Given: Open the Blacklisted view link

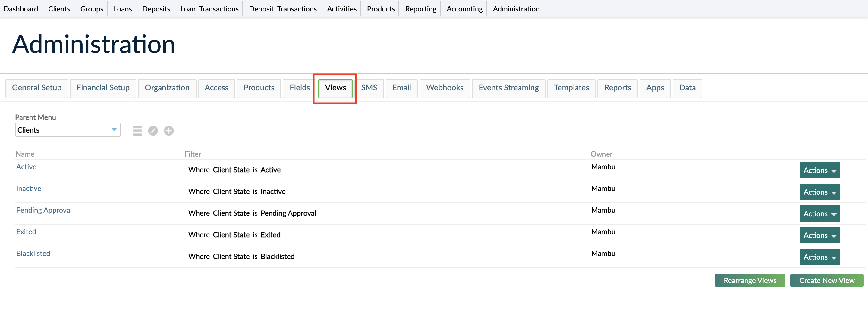Looking at the screenshot, I should coord(33,253).
